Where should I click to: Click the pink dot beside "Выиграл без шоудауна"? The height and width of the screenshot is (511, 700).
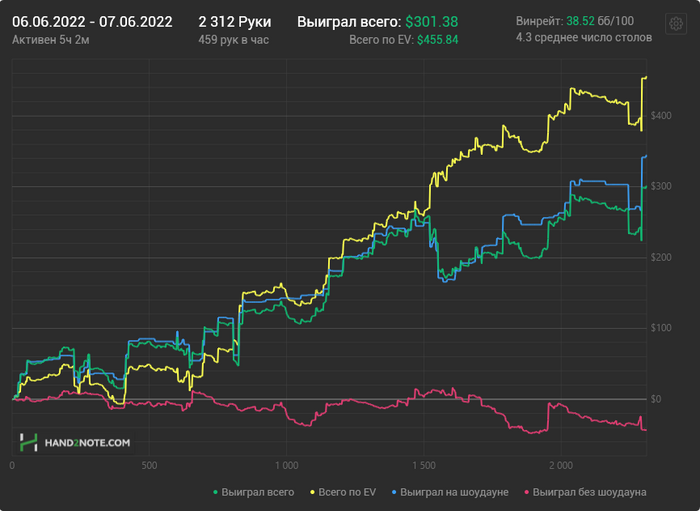click(526, 493)
